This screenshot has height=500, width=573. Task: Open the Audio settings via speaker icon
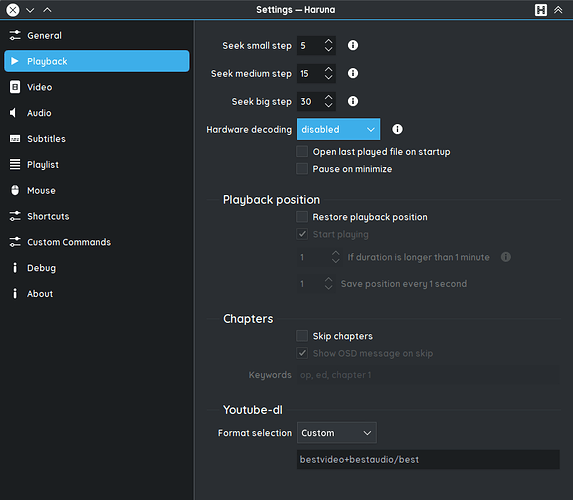point(14,113)
